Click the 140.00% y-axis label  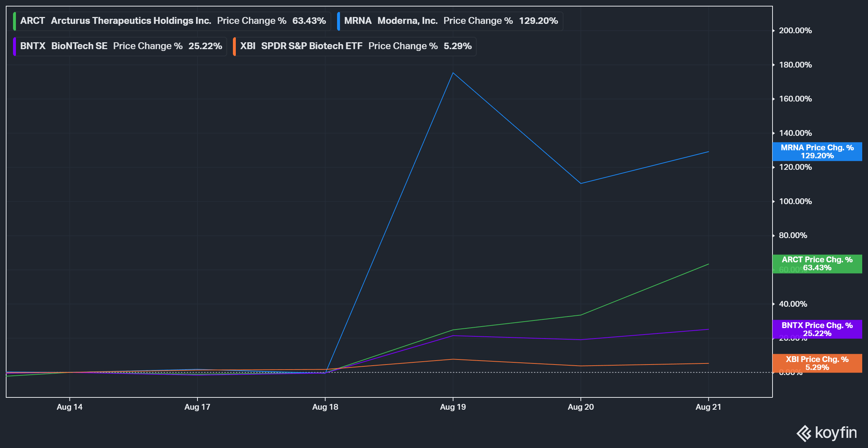coord(795,133)
